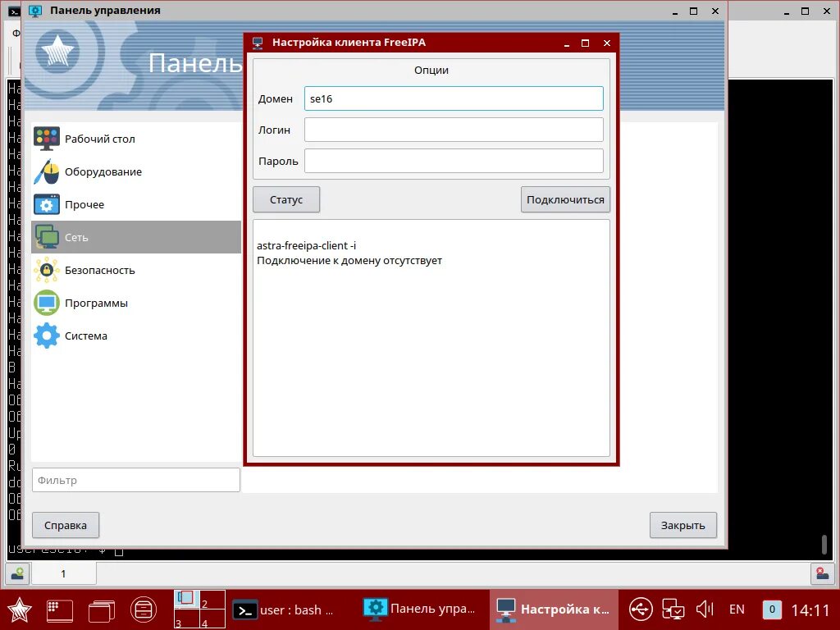Image resolution: width=840 pixels, height=630 pixels.
Task: Activate the Настройка клиента taskbar item
Action: 554,609
